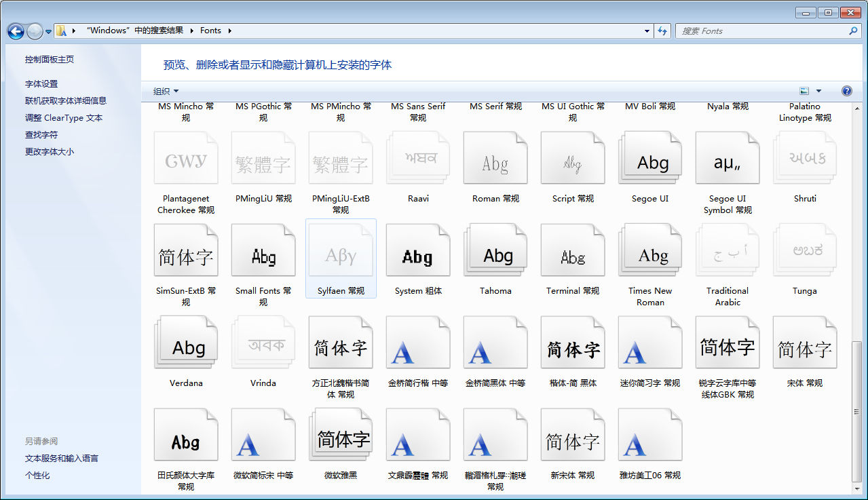Click the Help question mark icon
868x500 pixels.
[x=846, y=90]
